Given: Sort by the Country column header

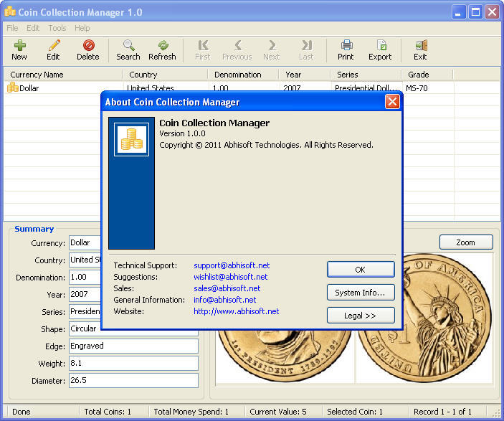Looking at the screenshot, I should click(x=165, y=75).
